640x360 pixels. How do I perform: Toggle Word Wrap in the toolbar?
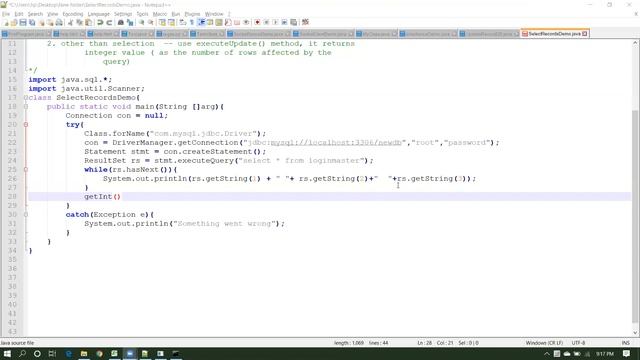click(182, 22)
